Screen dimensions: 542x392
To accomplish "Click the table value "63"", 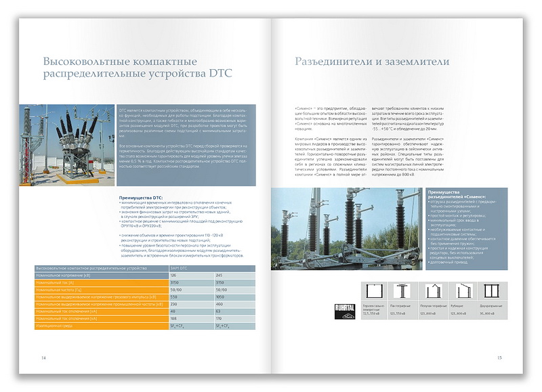I will [218, 311].
